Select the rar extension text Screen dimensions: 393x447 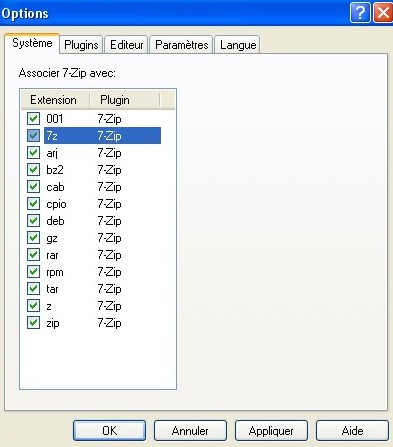pyautogui.click(x=52, y=255)
